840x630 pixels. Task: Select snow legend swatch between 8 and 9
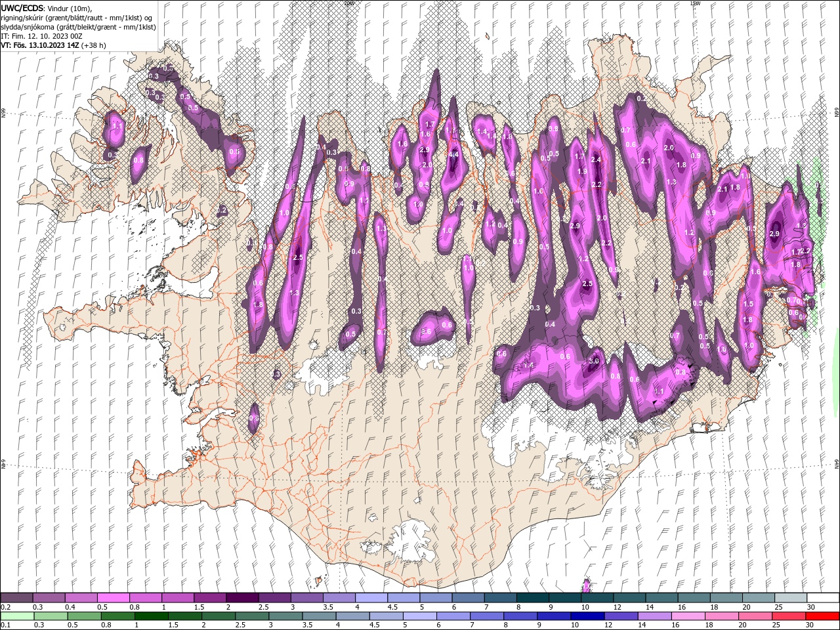(x=532, y=598)
